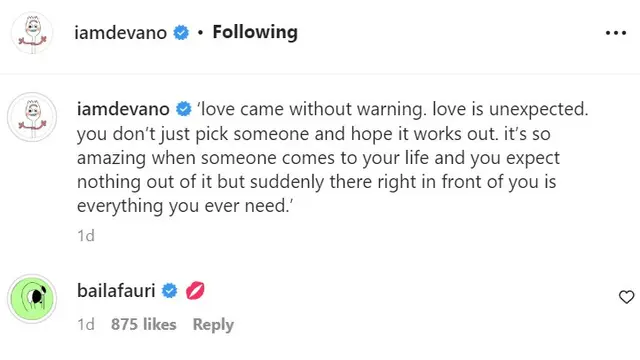Click the dot separator before Following

coord(200,33)
